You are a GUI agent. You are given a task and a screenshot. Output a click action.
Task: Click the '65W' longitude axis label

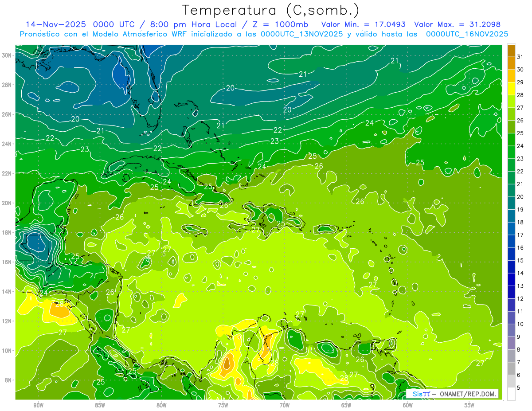[346, 405]
